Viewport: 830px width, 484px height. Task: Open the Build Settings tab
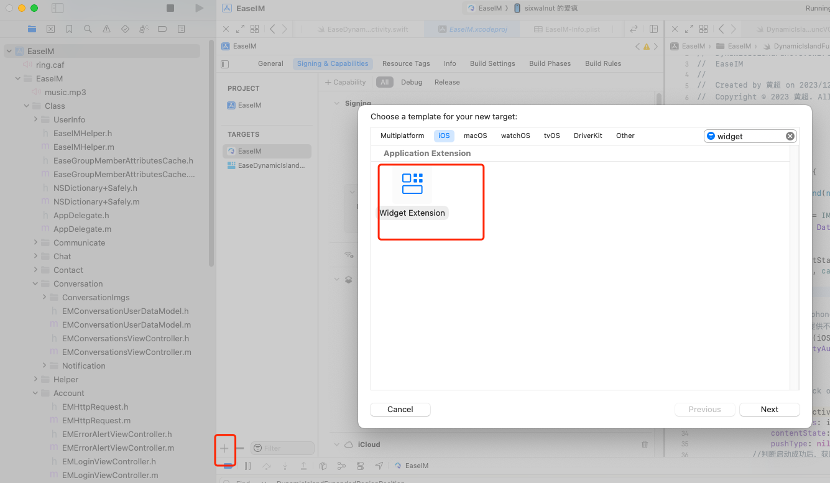492,64
